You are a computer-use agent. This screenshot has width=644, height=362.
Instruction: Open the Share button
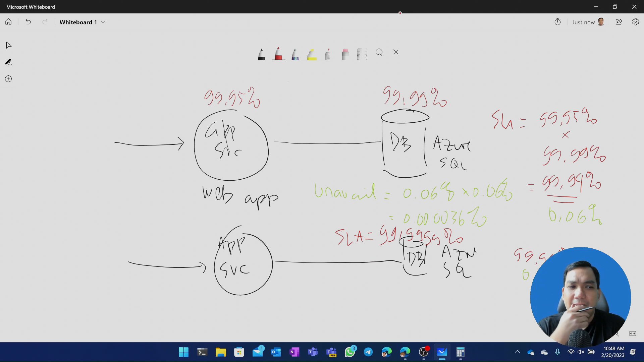coord(619,22)
